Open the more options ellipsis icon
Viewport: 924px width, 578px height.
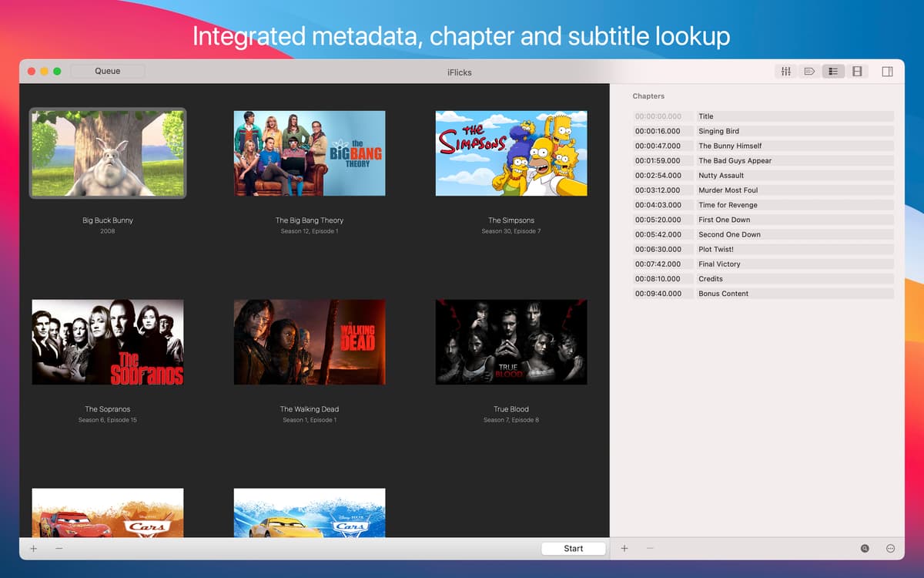coord(889,548)
